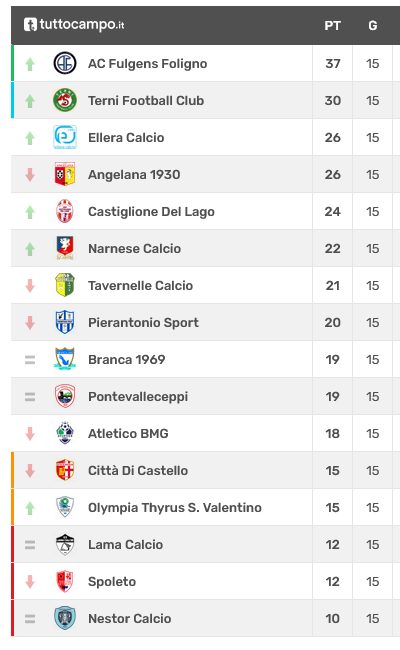Click the Narnese Calcio team crest
Image resolution: width=400 pixels, height=650 pixels.
[x=65, y=248]
